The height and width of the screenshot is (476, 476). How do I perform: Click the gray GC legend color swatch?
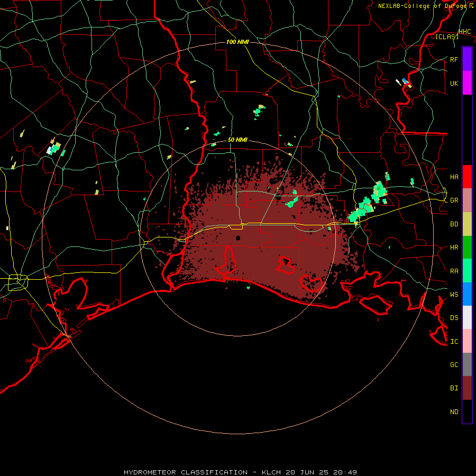[x=467, y=364]
